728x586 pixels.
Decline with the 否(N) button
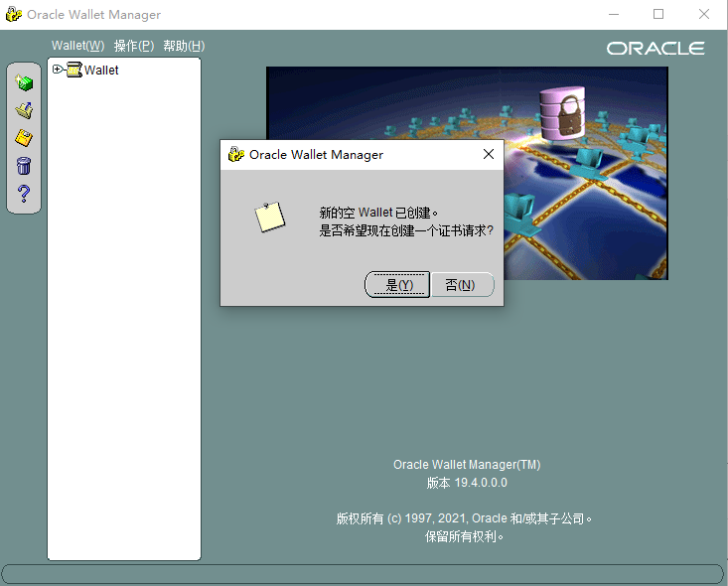coord(463,285)
